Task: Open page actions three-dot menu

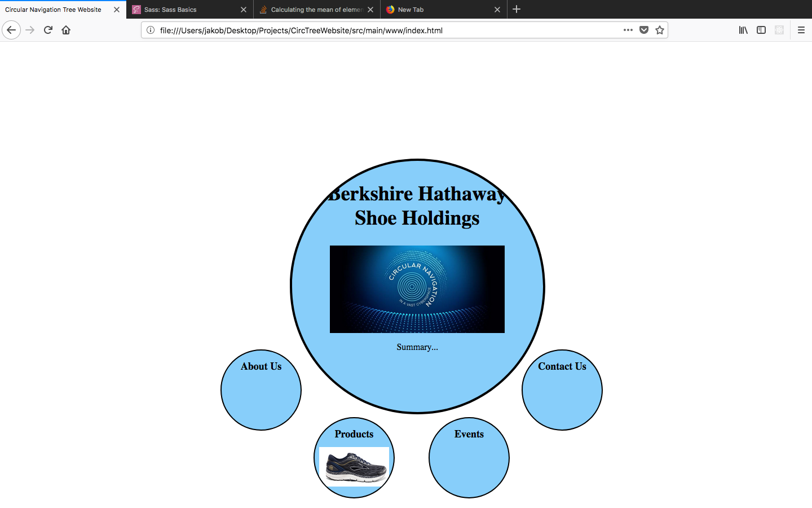Action: 628,30
